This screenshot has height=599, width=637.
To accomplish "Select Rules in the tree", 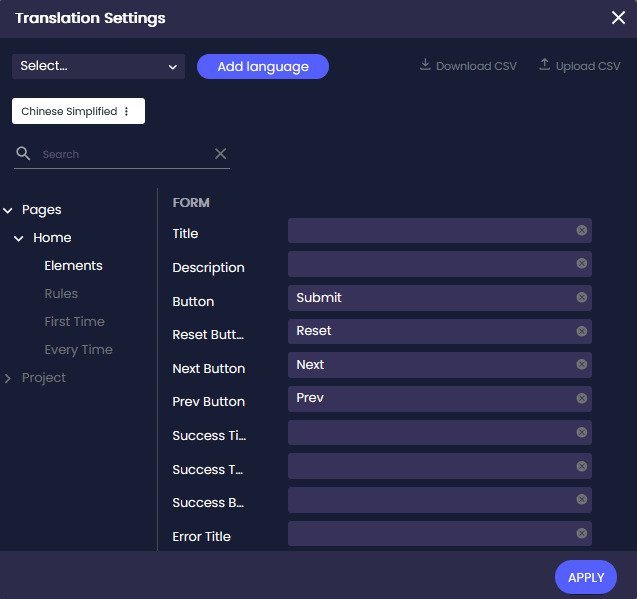I will [61, 294].
